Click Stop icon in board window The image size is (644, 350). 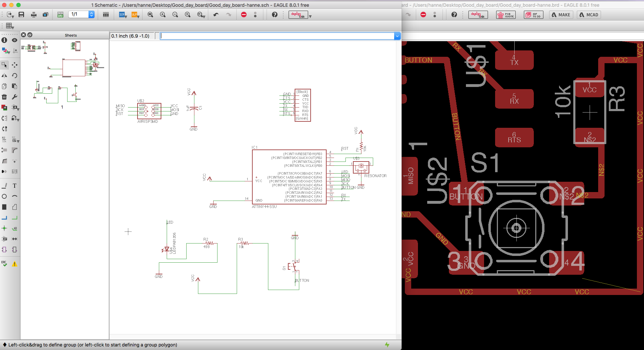pos(423,15)
